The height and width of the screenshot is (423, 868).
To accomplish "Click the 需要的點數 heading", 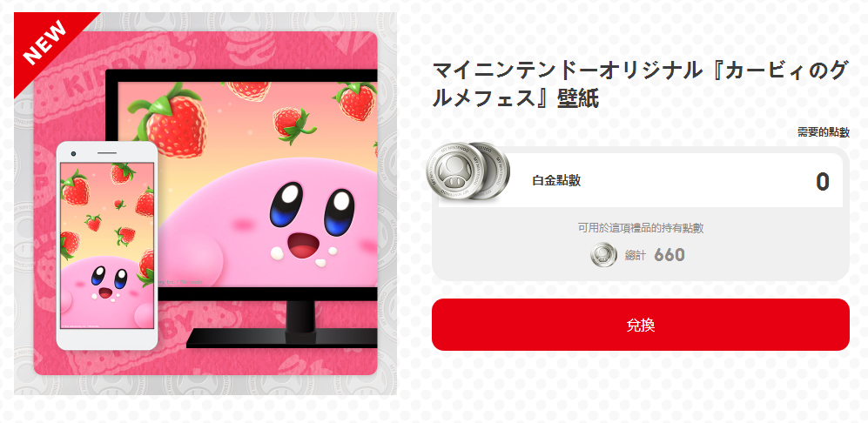I will pos(823,132).
